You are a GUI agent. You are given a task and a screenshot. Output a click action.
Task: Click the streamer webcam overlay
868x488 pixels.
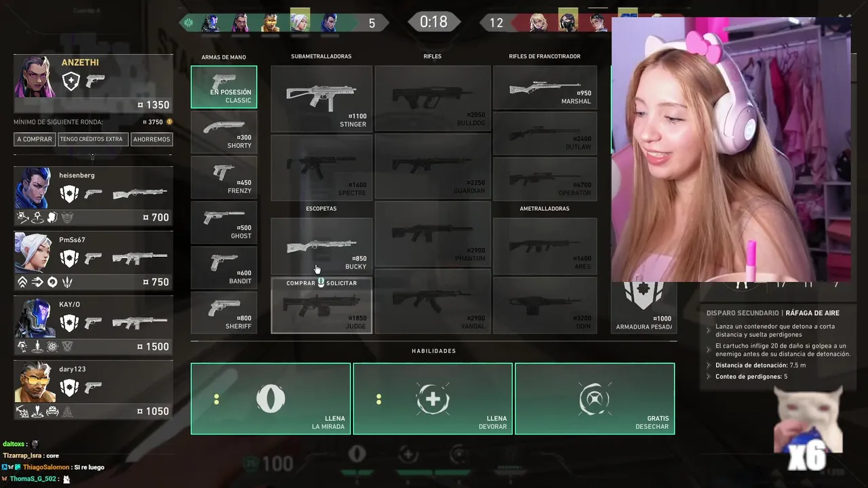[x=731, y=149]
